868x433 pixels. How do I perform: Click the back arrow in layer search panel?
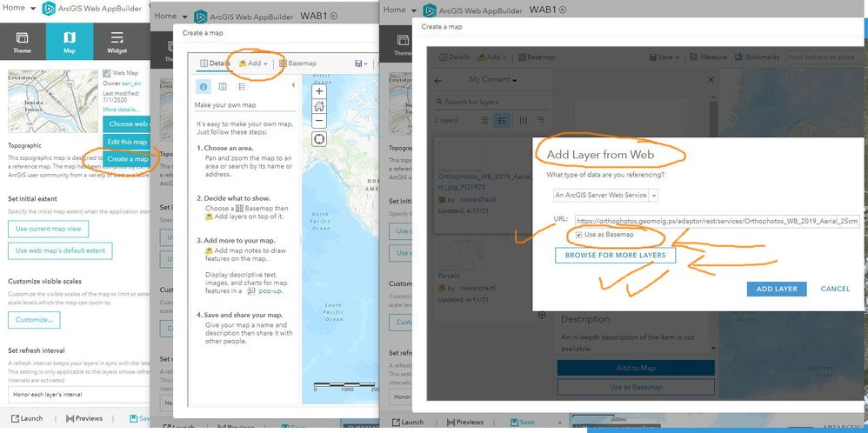pyautogui.click(x=437, y=80)
